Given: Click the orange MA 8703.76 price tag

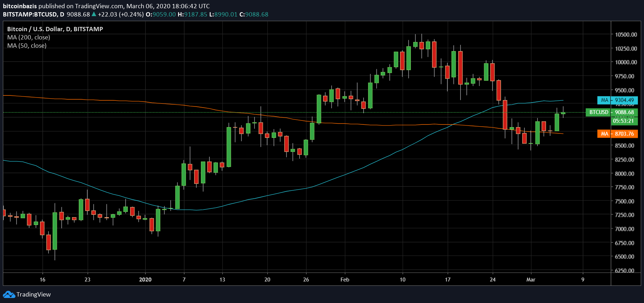Looking at the screenshot, I should (617, 134).
